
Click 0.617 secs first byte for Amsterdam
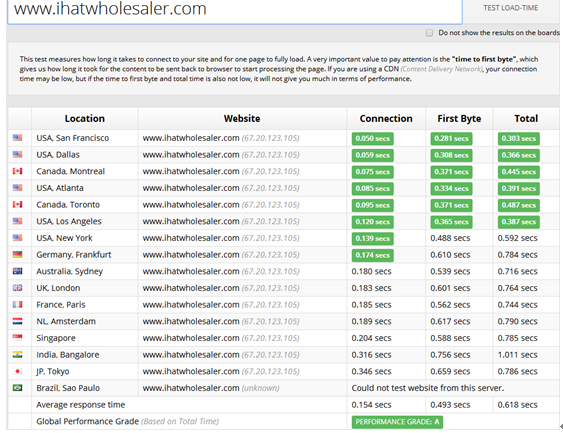pos(450,321)
